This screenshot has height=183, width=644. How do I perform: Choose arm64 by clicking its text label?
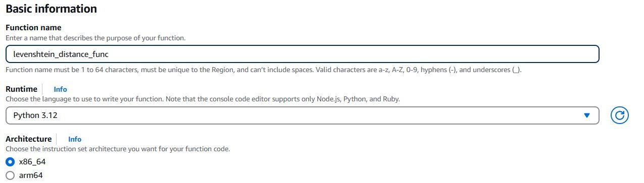click(30, 175)
